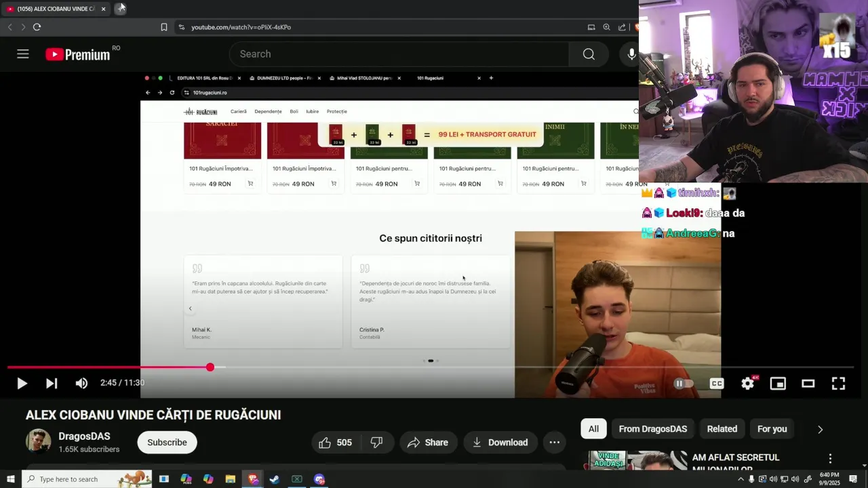Click the video progress scrubber handle
The image size is (868, 488).
click(x=210, y=367)
